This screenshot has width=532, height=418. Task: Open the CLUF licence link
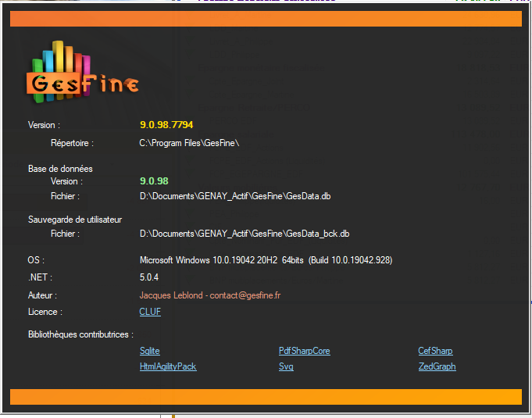(x=150, y=312)
